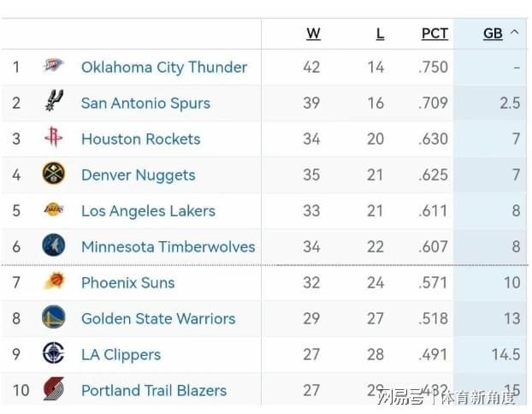The height and width of the screenshot is (414, 532).
Task: Click the Portland Trail Blazers logo
Action: 54,390
